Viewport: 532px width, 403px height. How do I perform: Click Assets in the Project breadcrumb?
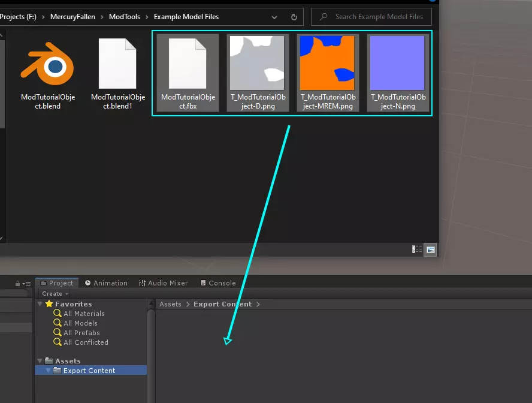point(170,304)
